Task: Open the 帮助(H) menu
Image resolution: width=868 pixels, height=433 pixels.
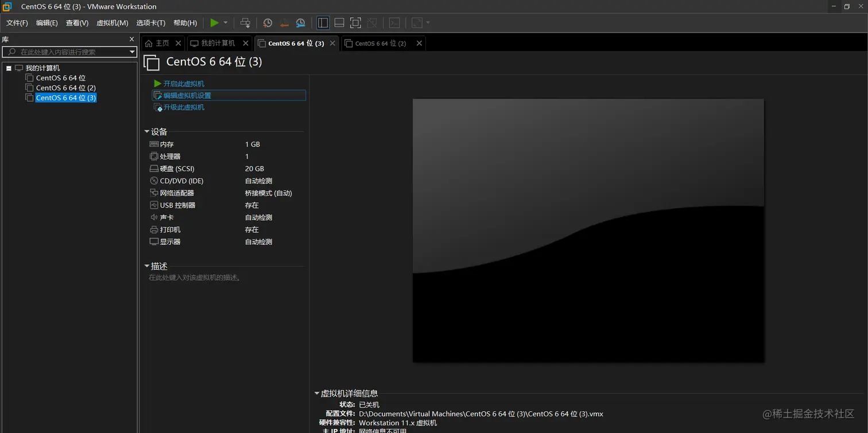Action: click(x=185, y=23)
